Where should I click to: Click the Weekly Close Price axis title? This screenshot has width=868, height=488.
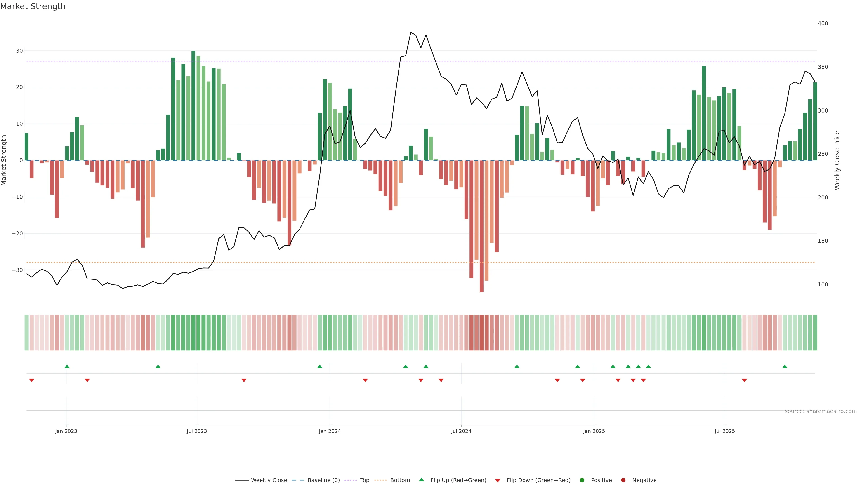[x=837, y=160]
